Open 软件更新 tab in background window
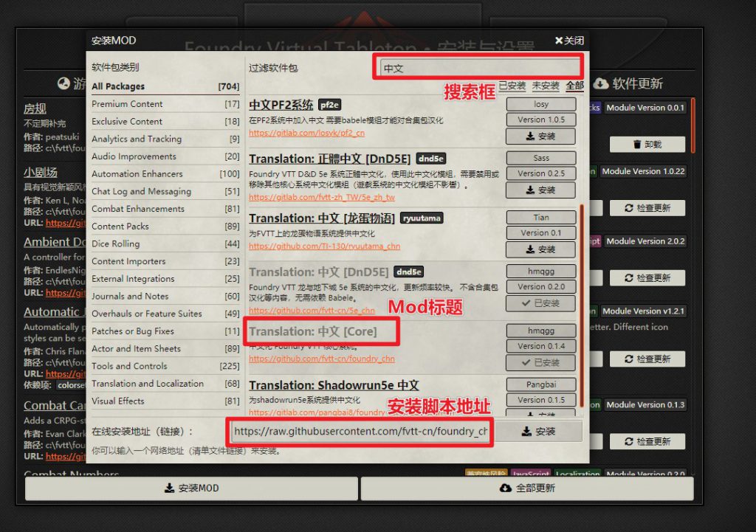Screen dimensions: 756x532 pyautogui.click(x=628, y=83)
